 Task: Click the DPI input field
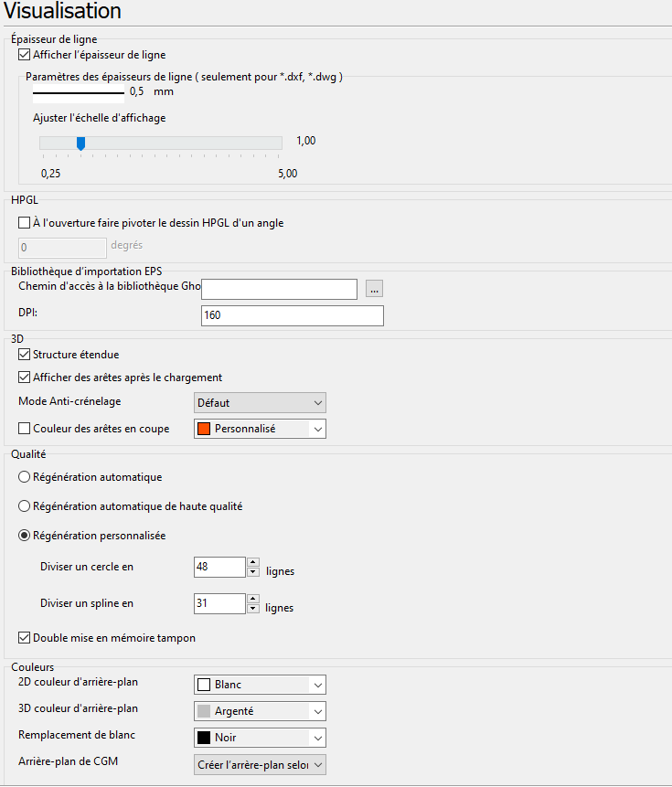click(x=292, y=315)
